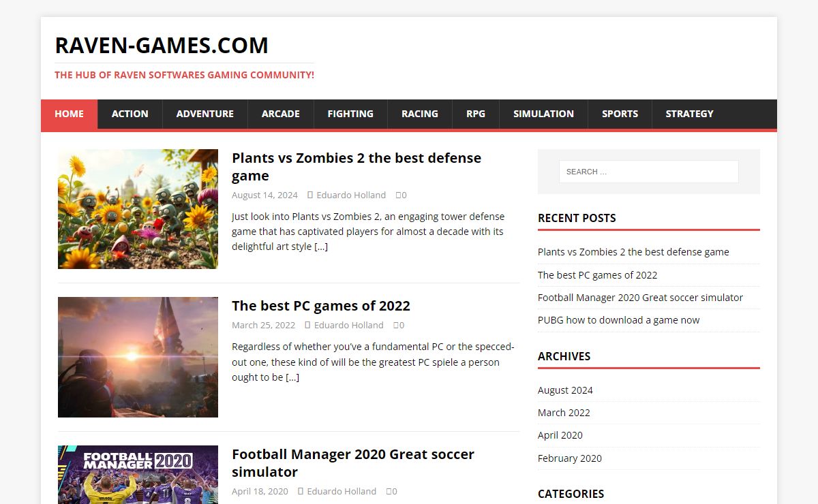
Task: Go to the Home menu item
Action: pos(69,114)
